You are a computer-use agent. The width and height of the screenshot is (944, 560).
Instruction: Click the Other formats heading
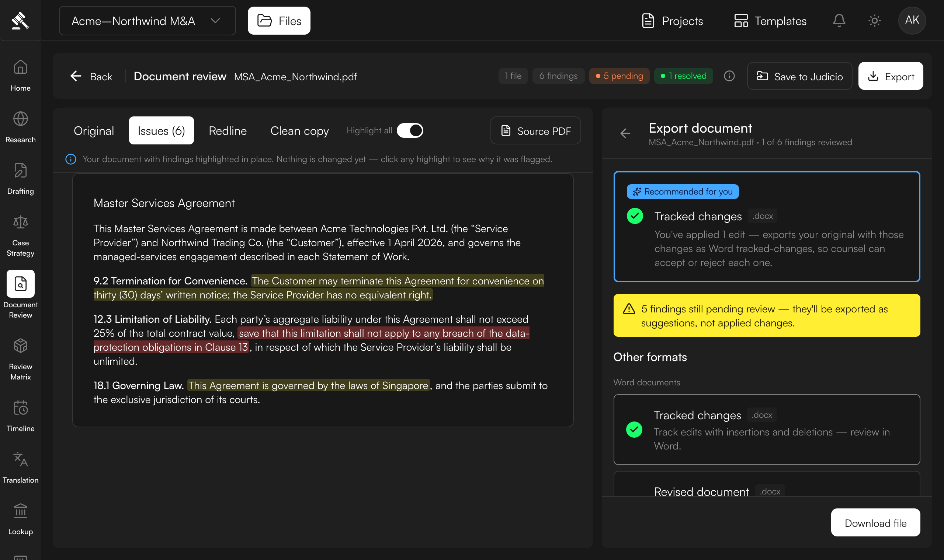(x=650, y=357)
